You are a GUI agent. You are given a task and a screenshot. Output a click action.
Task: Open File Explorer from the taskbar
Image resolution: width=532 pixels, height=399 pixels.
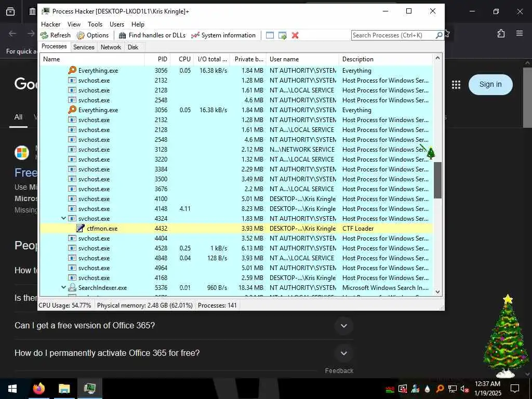64,389
